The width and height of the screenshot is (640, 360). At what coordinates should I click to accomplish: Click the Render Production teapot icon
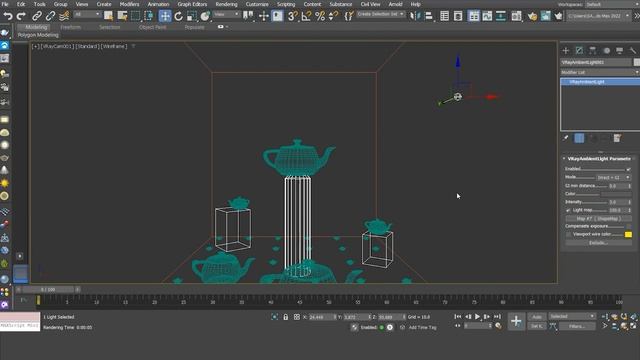click(x=558, y=16)
